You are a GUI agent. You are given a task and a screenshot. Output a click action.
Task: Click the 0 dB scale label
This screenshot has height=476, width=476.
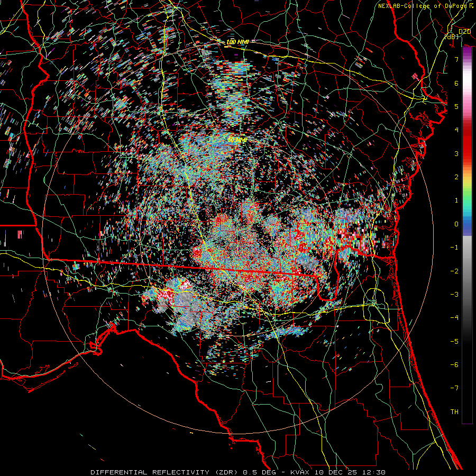456,224
